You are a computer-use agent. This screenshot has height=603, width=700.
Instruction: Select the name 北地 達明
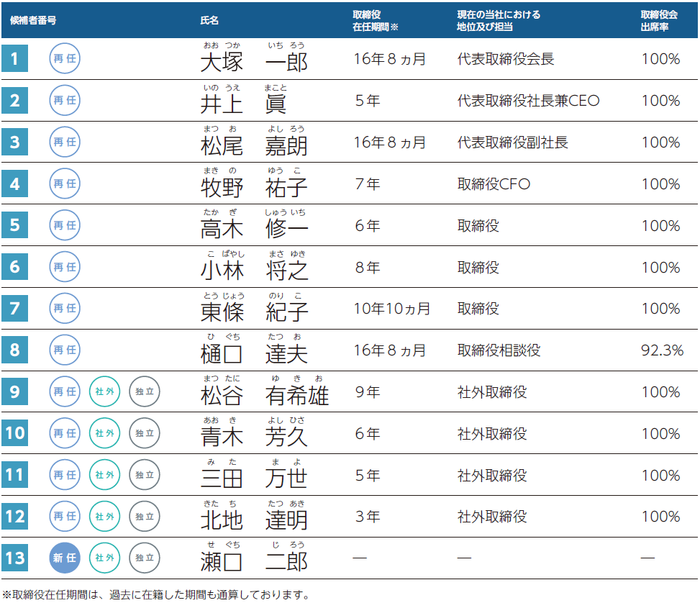click(x=254, y=520)
